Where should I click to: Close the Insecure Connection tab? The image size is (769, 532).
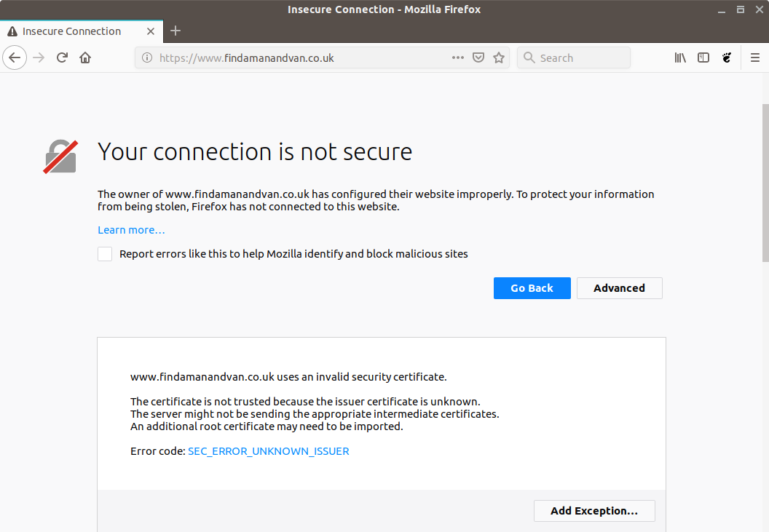[x=151, y=31]
